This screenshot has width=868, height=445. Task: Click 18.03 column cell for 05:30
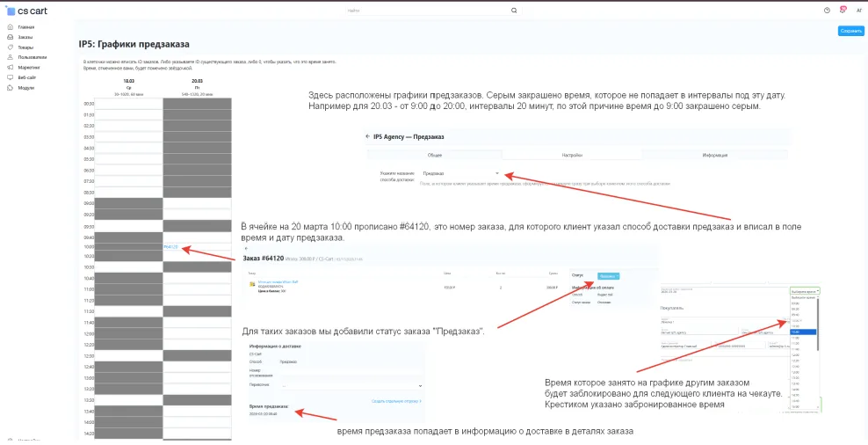(x=128, y=159)
